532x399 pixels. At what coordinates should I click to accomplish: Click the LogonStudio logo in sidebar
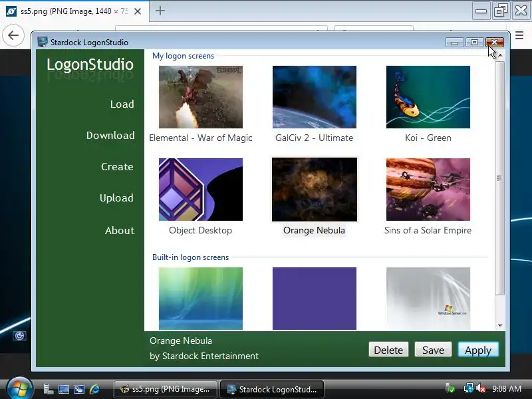(x=90, y=65)
